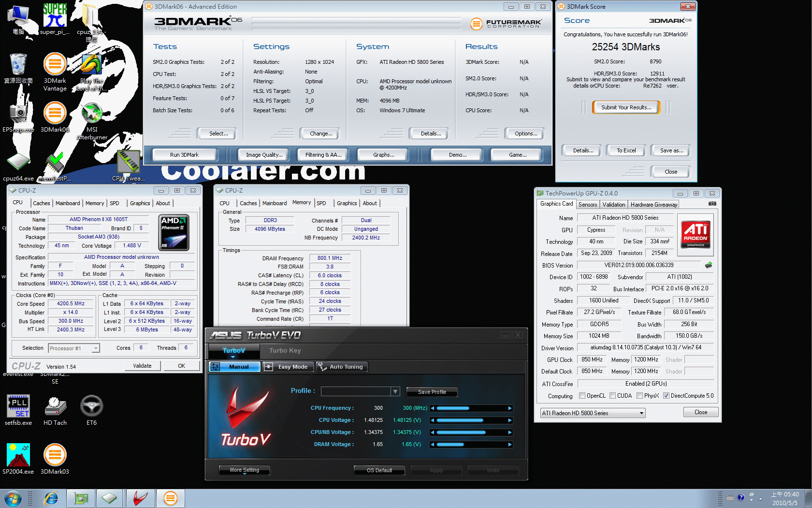Toggle the PhysX checkbox in GPU-Z
Viewport: 812px width, 508px height.
point(639,396)
